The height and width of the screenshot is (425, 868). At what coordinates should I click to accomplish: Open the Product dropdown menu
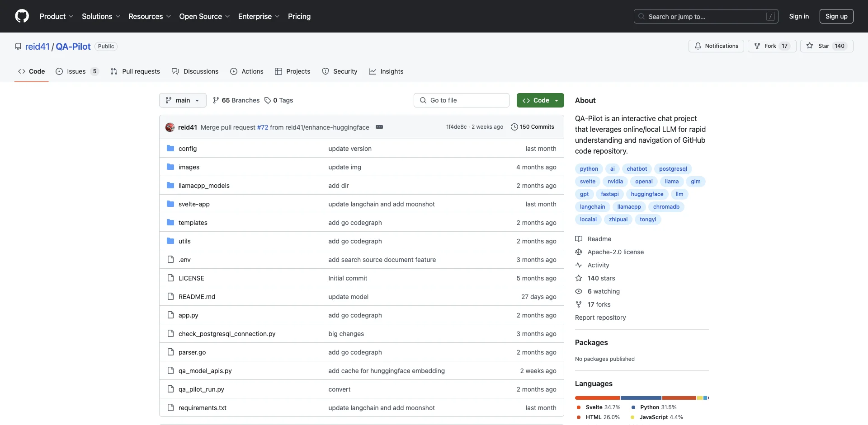tap(57, 16)
